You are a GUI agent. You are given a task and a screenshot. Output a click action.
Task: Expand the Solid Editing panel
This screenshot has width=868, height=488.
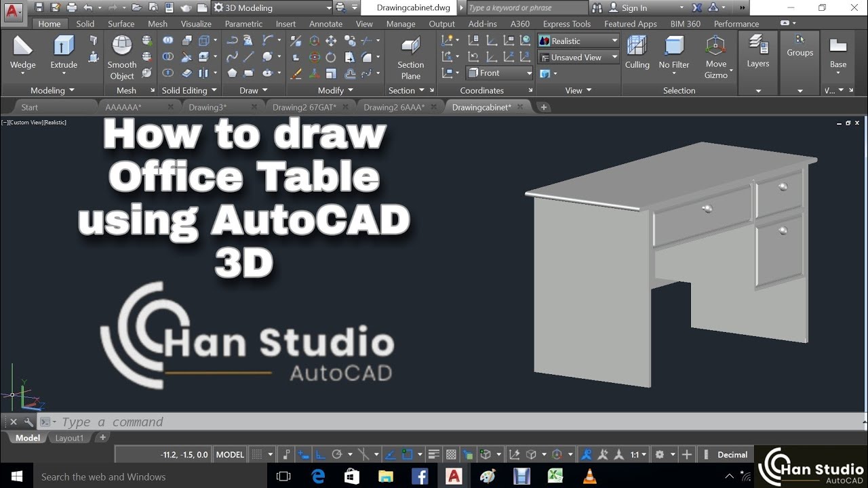(189, 90)
